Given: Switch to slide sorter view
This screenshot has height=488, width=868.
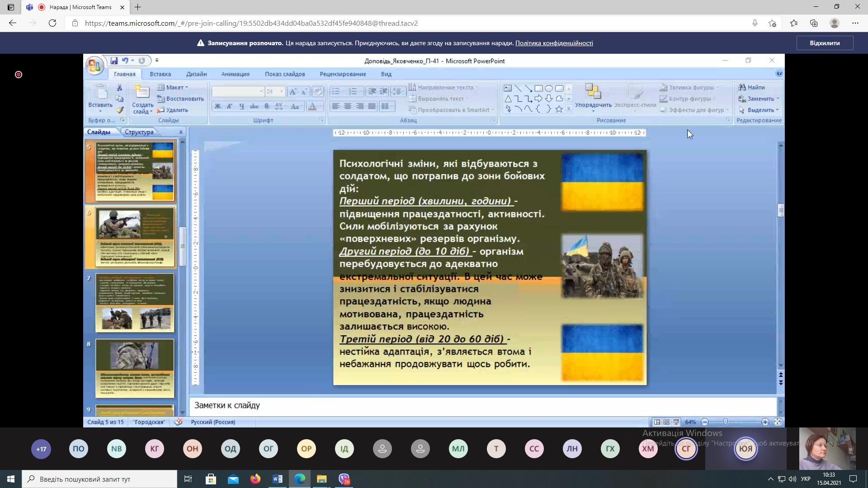Looking at the screenshot, I should [666, 422].
